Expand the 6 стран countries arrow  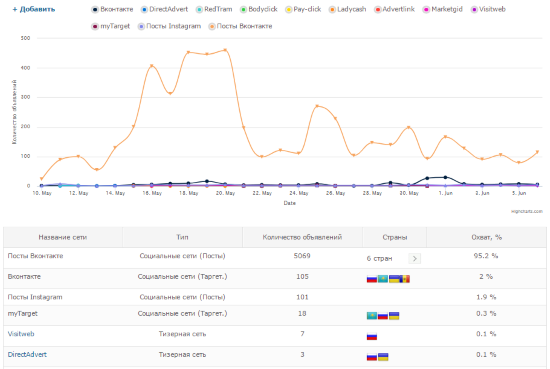415,259
